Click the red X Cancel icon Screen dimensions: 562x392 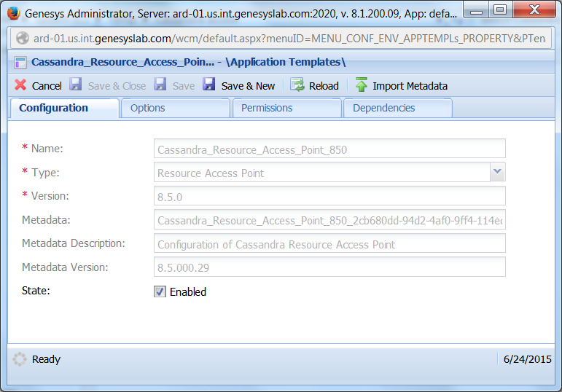[20, 85]
